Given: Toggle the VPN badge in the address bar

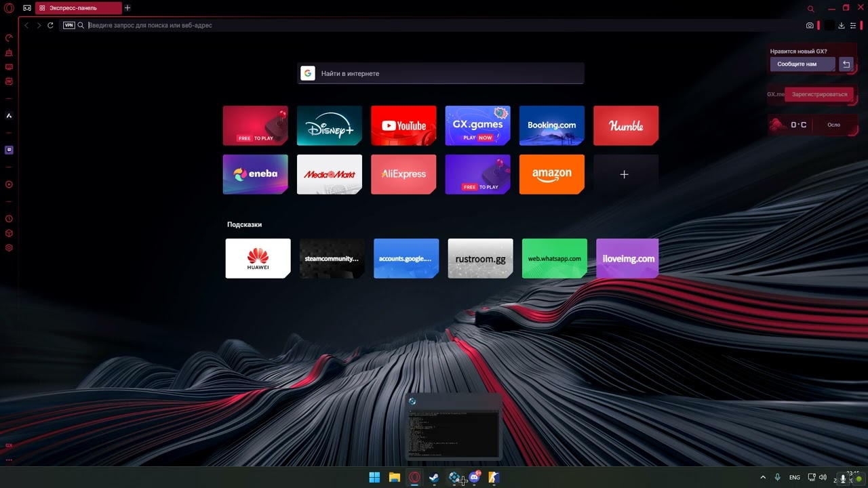Looking at the screenshot, I should coord(68,25).
